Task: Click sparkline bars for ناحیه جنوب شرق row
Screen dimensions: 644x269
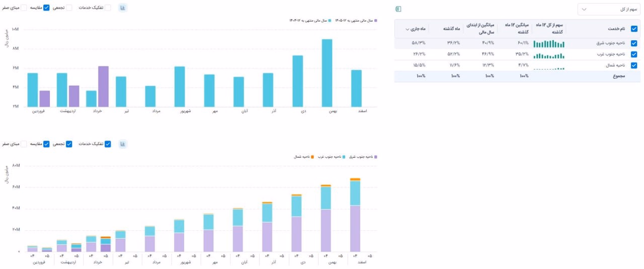Action: pos(549,43)
